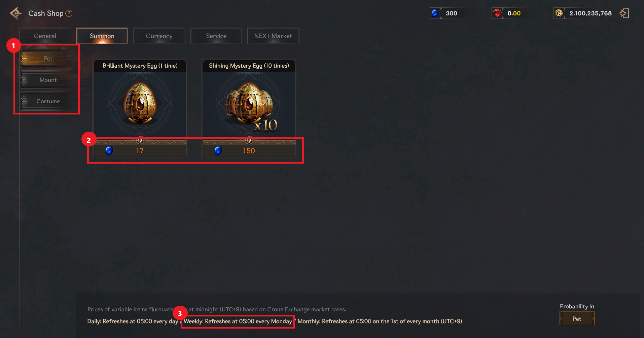
Task: Click the exit shop icon at top right
Action: click(x=624, y=13)
